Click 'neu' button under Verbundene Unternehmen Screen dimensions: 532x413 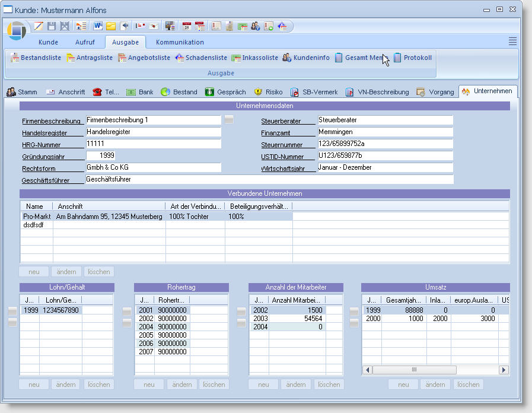[x=34, y=272]
